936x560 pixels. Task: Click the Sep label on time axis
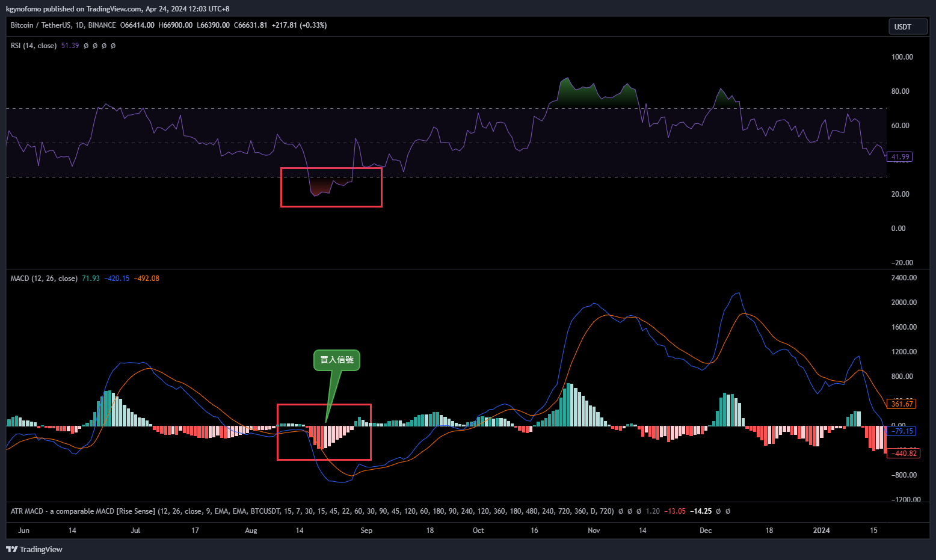[366, 531]
